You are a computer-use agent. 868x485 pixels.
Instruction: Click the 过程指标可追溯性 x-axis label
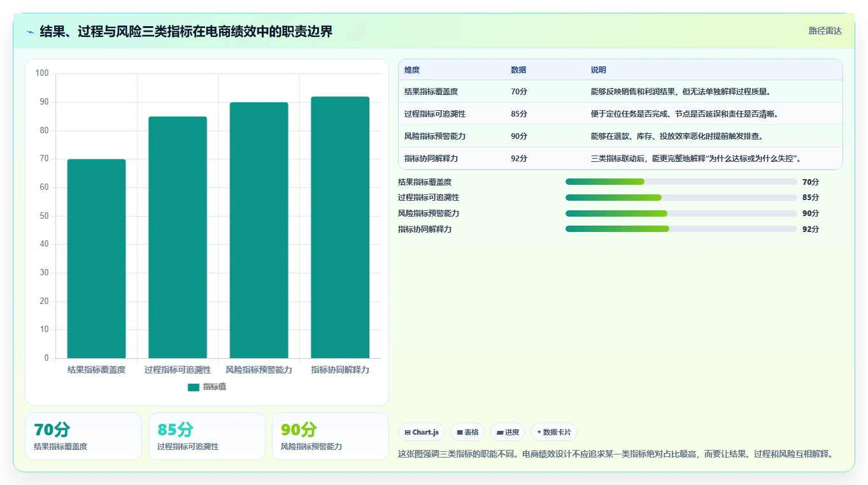point(178,370)
